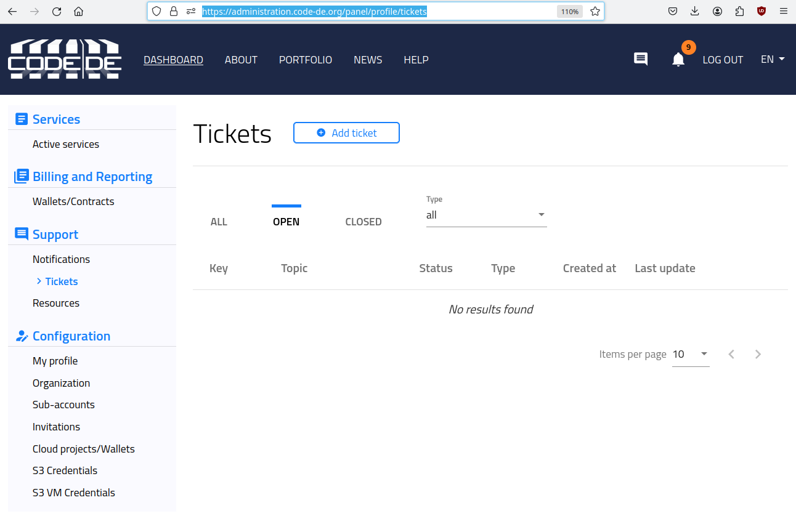Open the Firefox account icon
Screen dimensions: 796x532
click(x=718, y=11)
